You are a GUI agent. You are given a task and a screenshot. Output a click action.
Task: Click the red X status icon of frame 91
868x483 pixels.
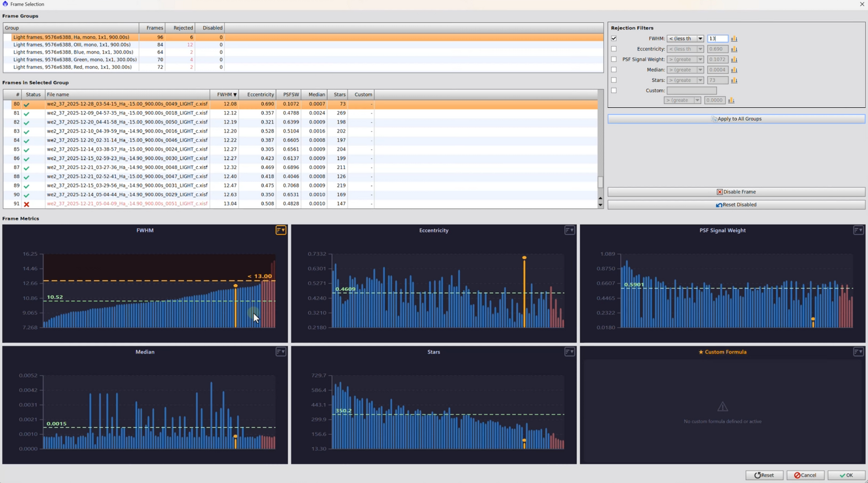(27, 204)
